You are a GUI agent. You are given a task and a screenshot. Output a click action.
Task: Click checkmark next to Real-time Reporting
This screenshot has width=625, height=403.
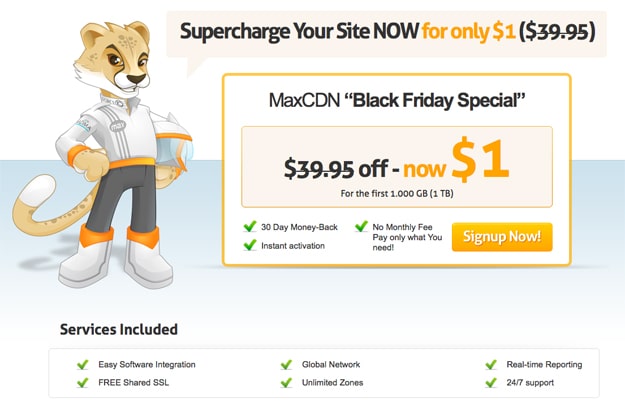pyautogui.click(x=490, y=365)
